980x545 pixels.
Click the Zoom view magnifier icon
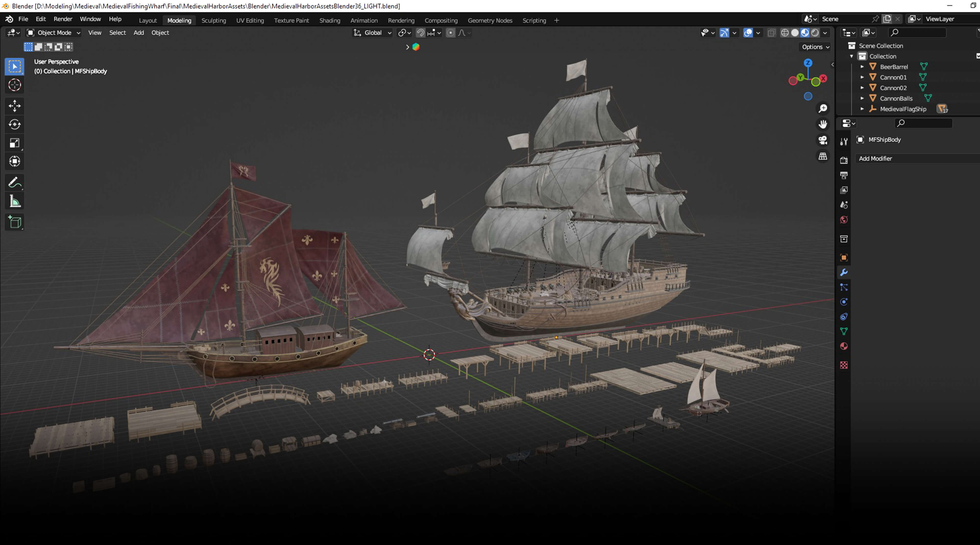coord(823,109)
